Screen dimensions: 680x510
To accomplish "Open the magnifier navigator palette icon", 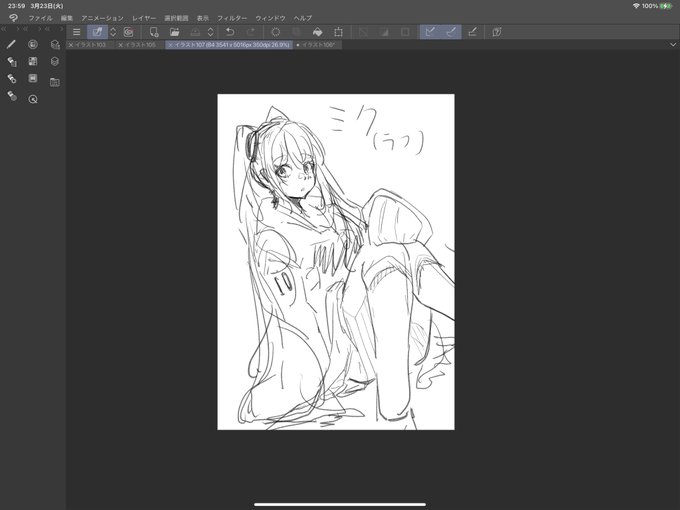I will point(33,99).
